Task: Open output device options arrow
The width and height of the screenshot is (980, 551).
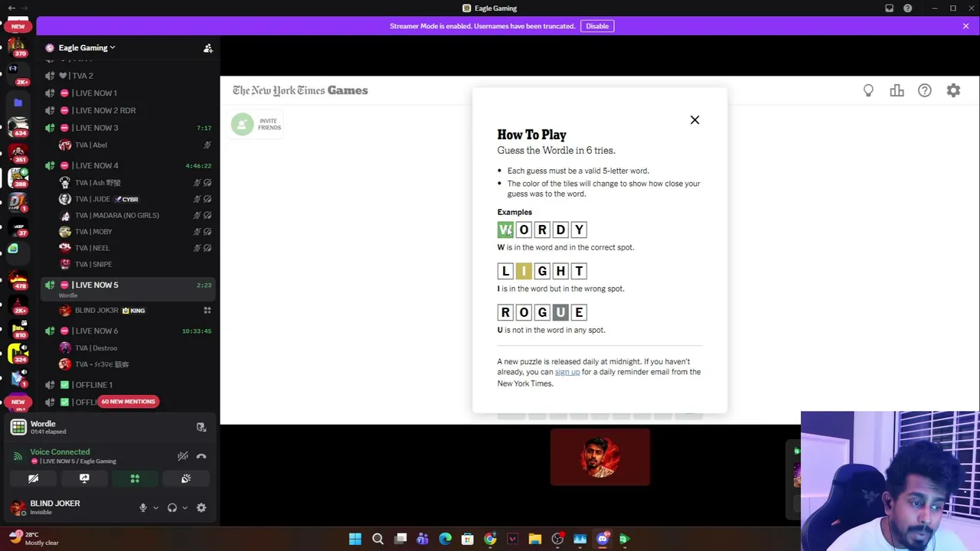Action: coord(185,507)
